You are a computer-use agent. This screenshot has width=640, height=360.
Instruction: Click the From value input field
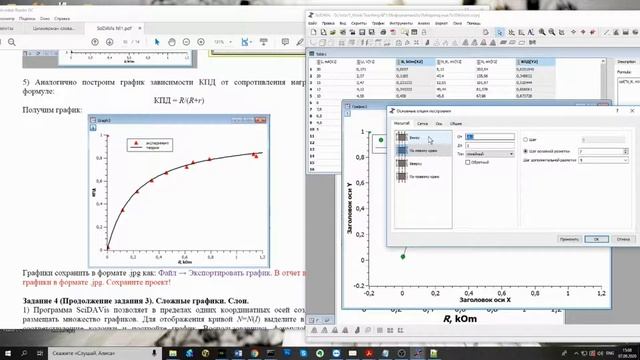coord(490,137)
